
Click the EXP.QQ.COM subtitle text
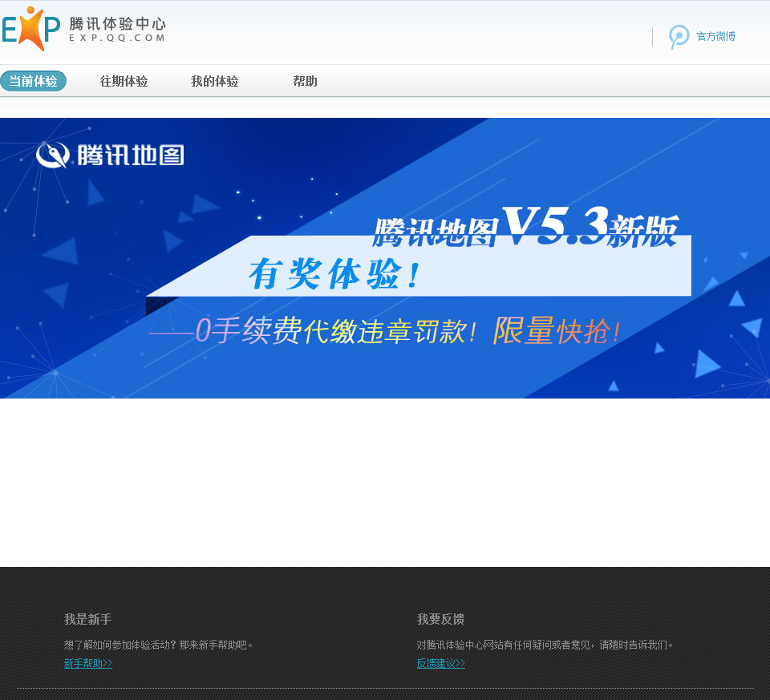117,38
